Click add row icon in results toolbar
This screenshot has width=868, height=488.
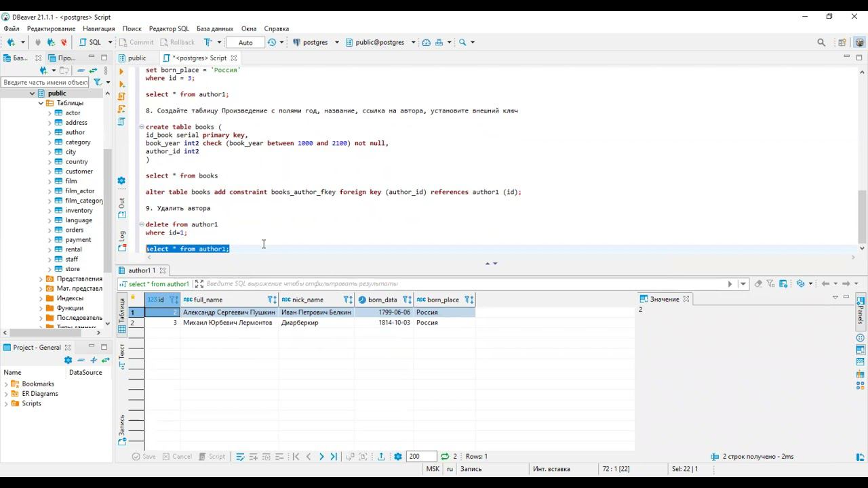click(x=253, y=457)
